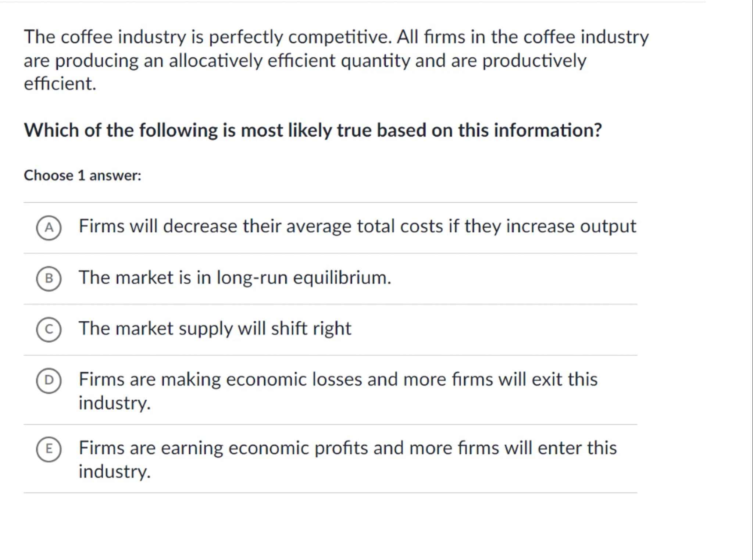Select the E radio circle about economic profits
This screenshot has height=560, width=753.
pyautogui.click(x=49, y=449)
